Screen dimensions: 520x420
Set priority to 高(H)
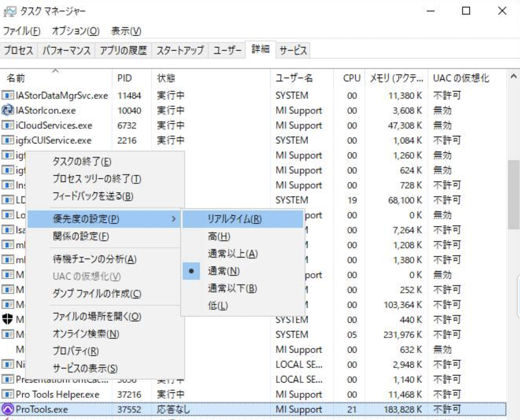[243, 237]
